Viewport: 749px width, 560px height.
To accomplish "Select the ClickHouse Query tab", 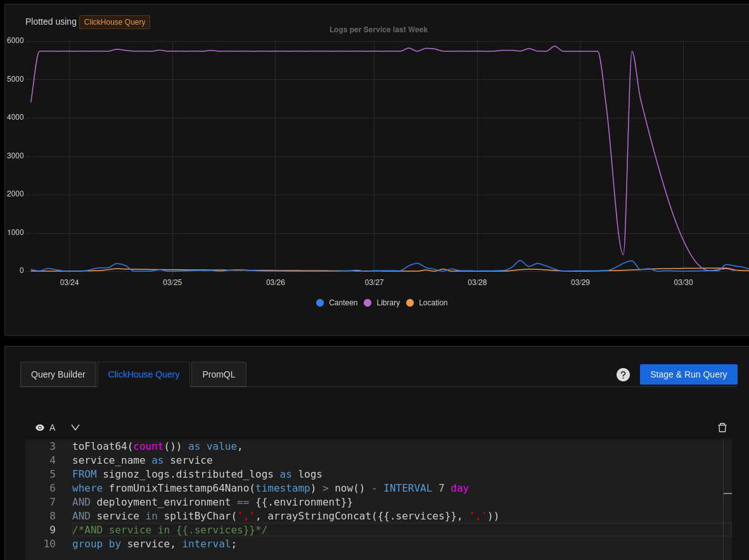I will (144, 374).
